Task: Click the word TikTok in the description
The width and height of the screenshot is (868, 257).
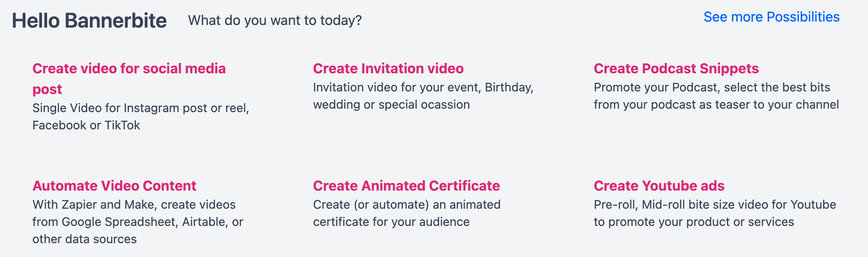Action: tap(122, 125)
